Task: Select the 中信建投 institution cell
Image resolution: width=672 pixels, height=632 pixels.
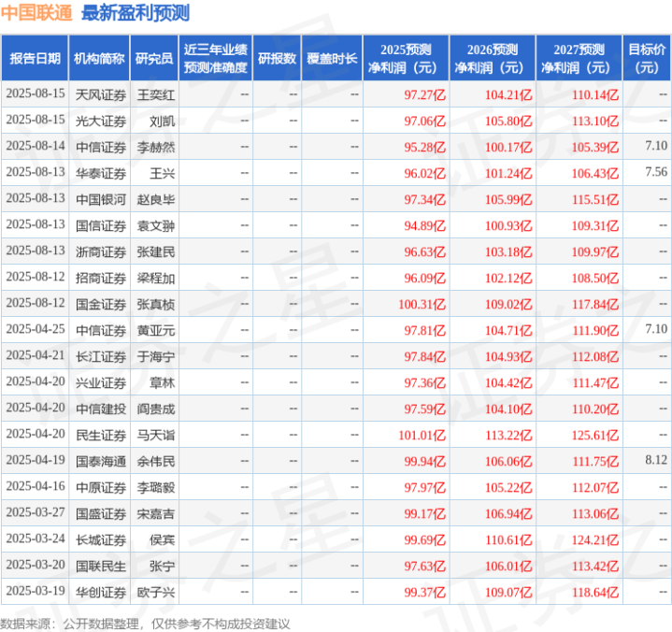Action: point(101,409)
